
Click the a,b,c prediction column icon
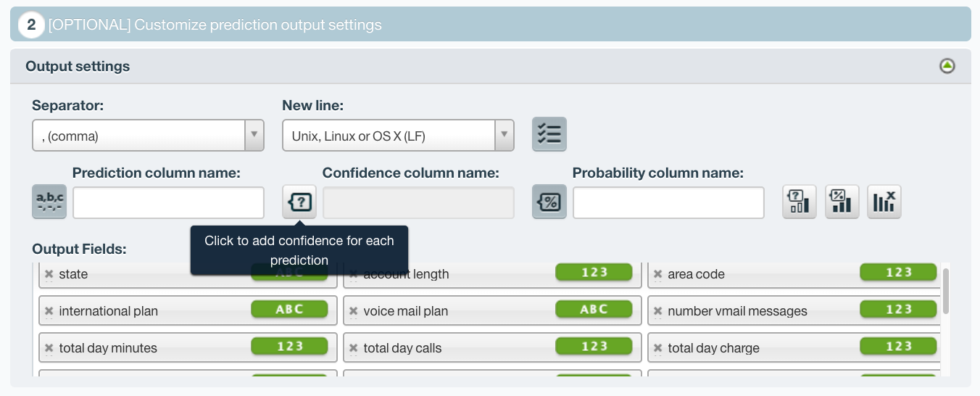49,202
